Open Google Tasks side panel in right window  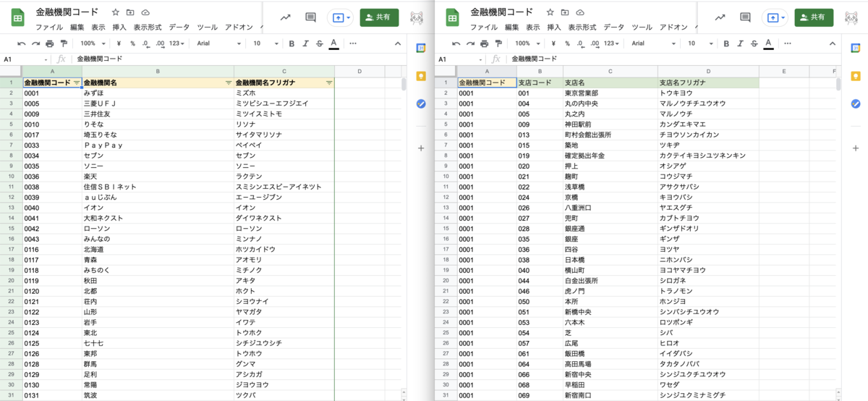856,104
